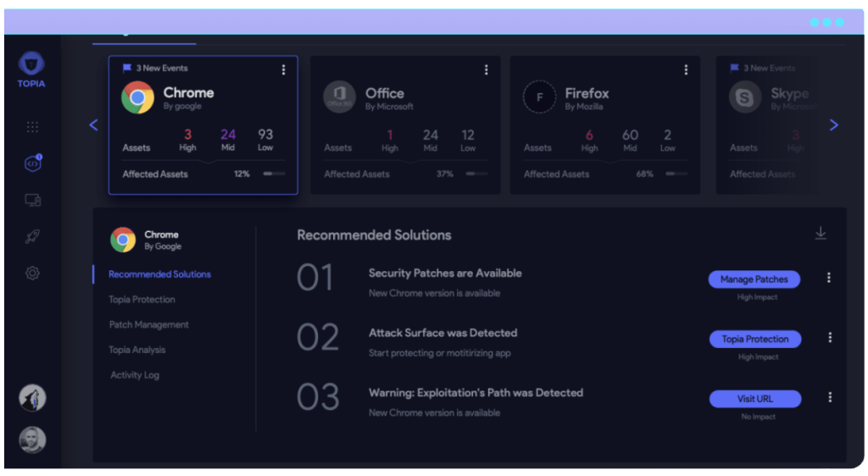Screen dimensions: 868x476
Task: Open the Chrome card three-dot menu
Action: pyautogui.click(x=283, y=69)
